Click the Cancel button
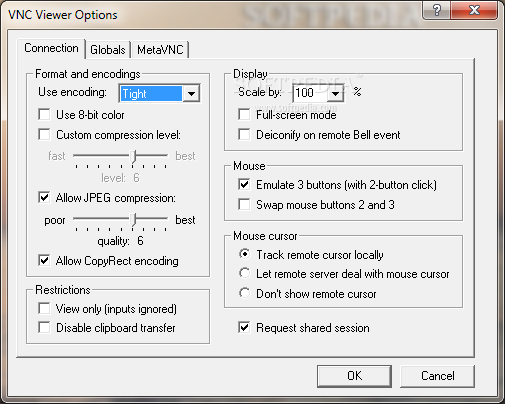 click(437, 376)
